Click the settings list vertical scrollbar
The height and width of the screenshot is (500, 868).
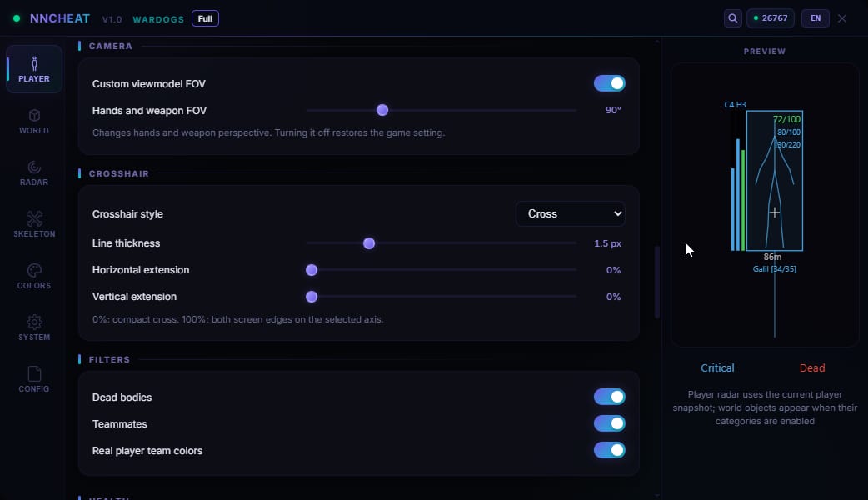(x=657, y=282)
